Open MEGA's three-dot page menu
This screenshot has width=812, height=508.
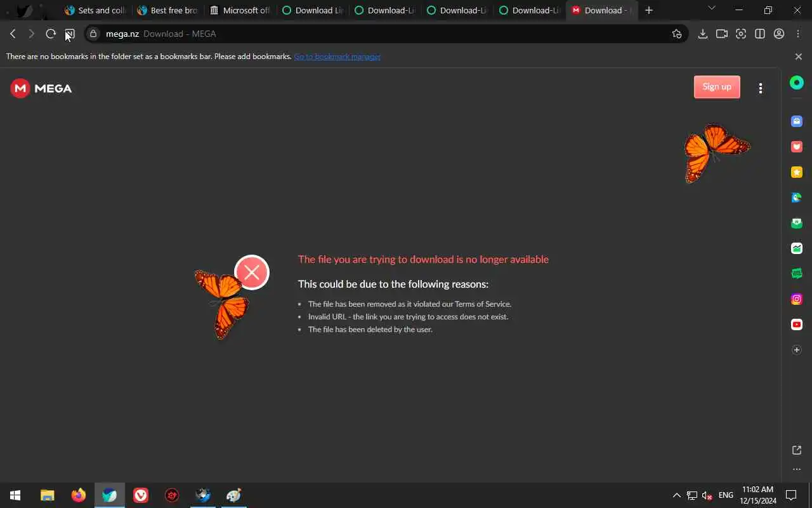point(761,88)
